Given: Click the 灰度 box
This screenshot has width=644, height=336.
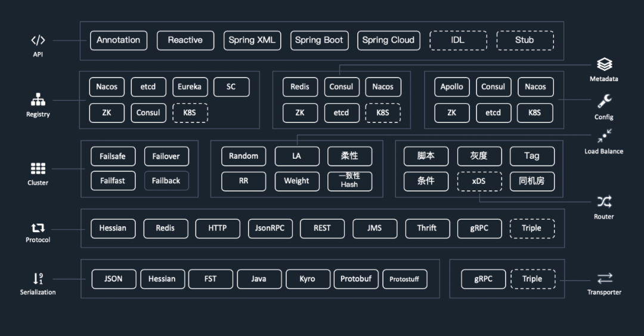Looking at the screenshot, I should point(479,156).
